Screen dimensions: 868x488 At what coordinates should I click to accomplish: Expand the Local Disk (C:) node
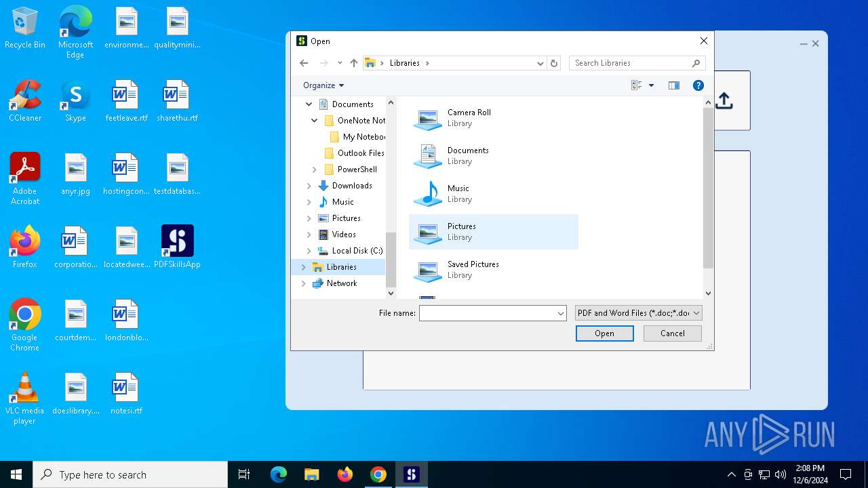pyautogui.click(x=309, y=251)
